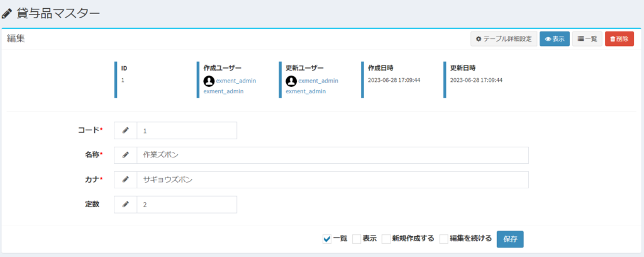The height and width of the screenshot is (257, 644).
Task: Click the カナ field label
Action: (x=91, y=180)
